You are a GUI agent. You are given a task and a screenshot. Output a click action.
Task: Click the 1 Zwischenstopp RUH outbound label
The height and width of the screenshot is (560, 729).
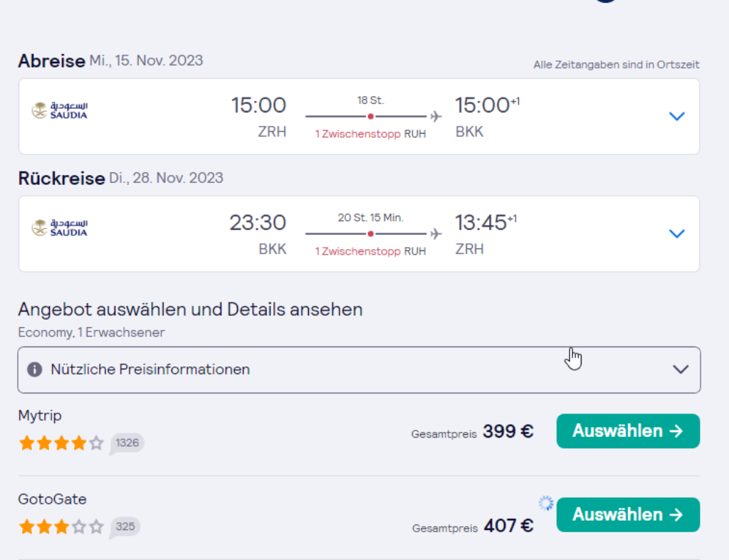[370, 134]
